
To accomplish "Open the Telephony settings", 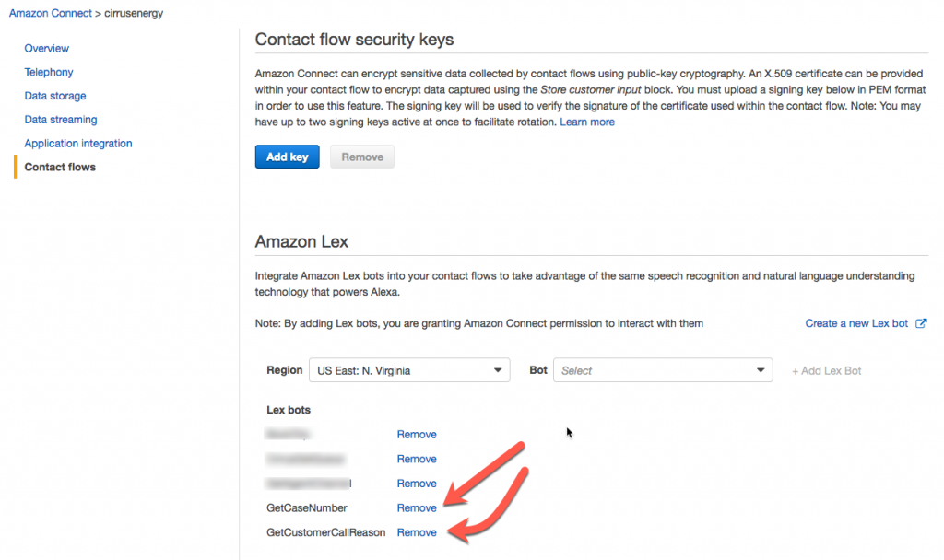I will pos(49,72).
